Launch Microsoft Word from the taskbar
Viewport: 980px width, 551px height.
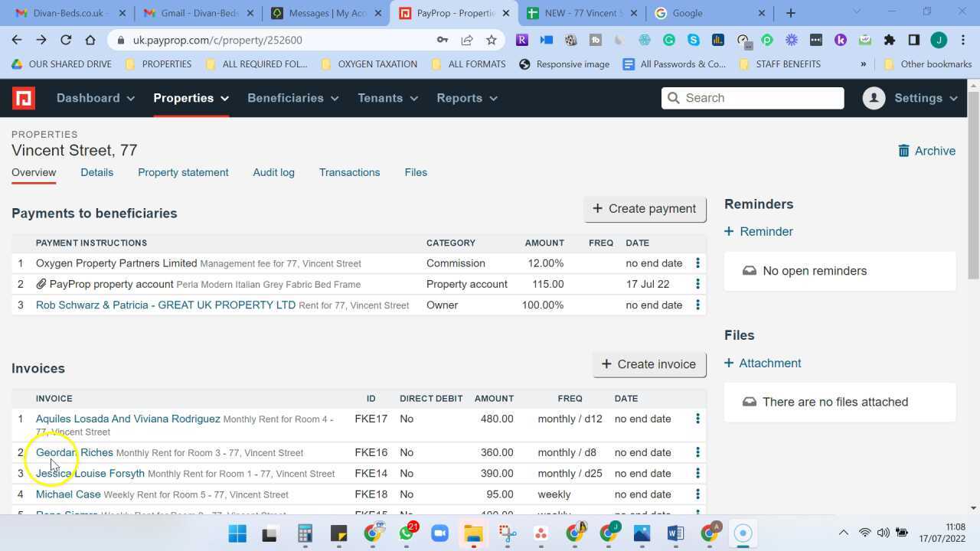click(675, 533)
